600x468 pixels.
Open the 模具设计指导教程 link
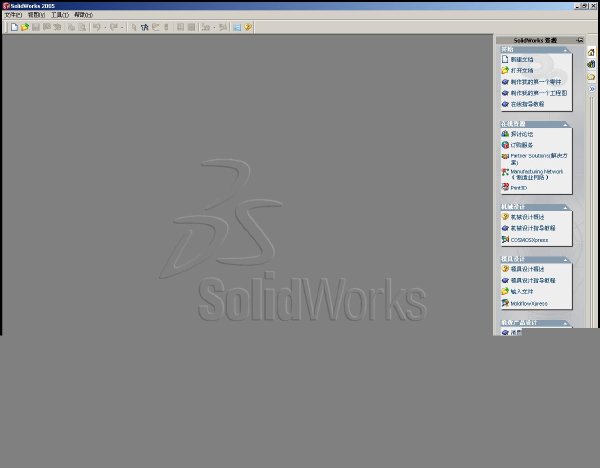533,280
